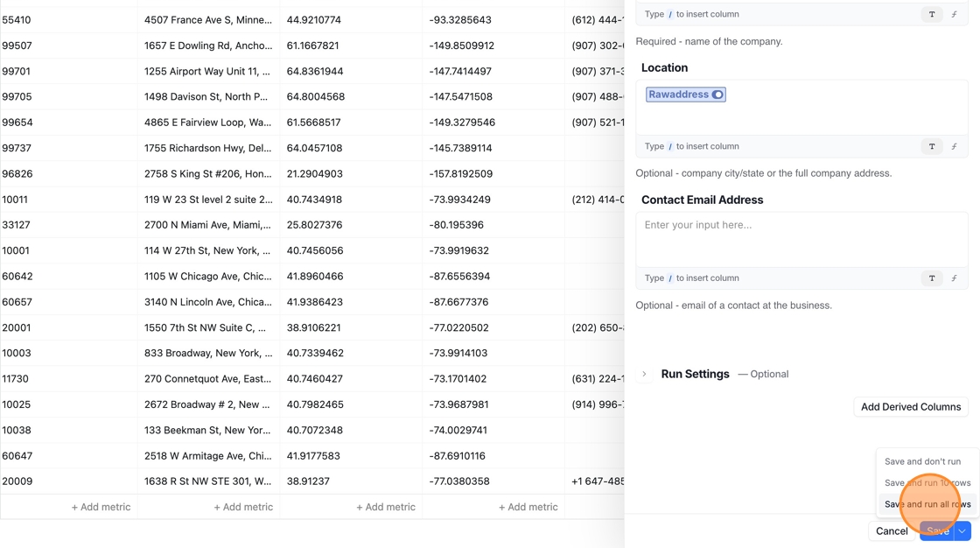Click Add metric under the address column
This screenshot has height=548, width=980.
coord(243,508)
